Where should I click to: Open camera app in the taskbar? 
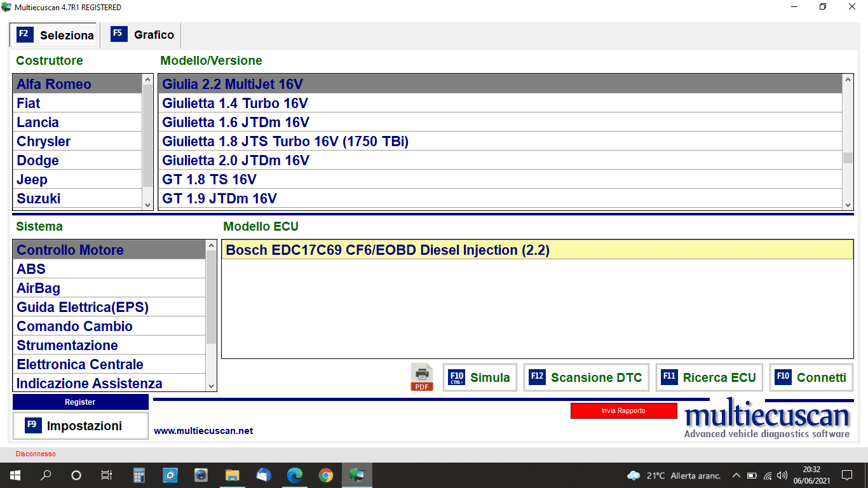pos(201,475)
